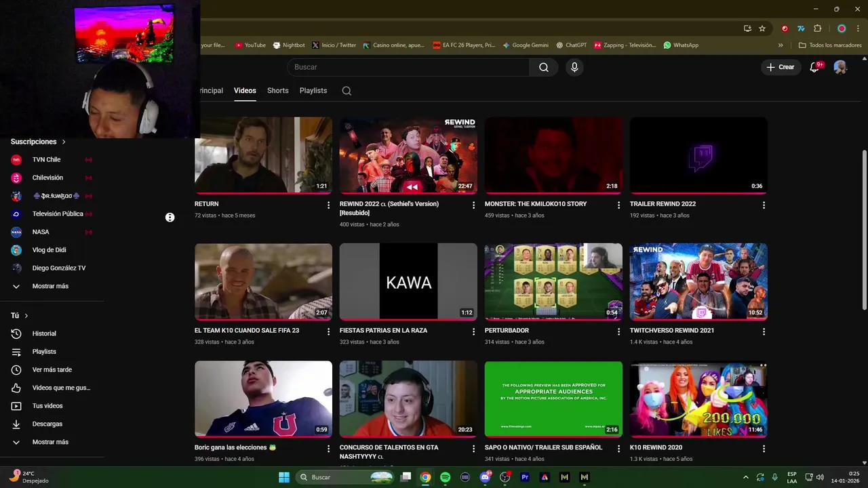Click the YouTube search magnifier button
Screen dimensions: 868x488
coord(544,67)
